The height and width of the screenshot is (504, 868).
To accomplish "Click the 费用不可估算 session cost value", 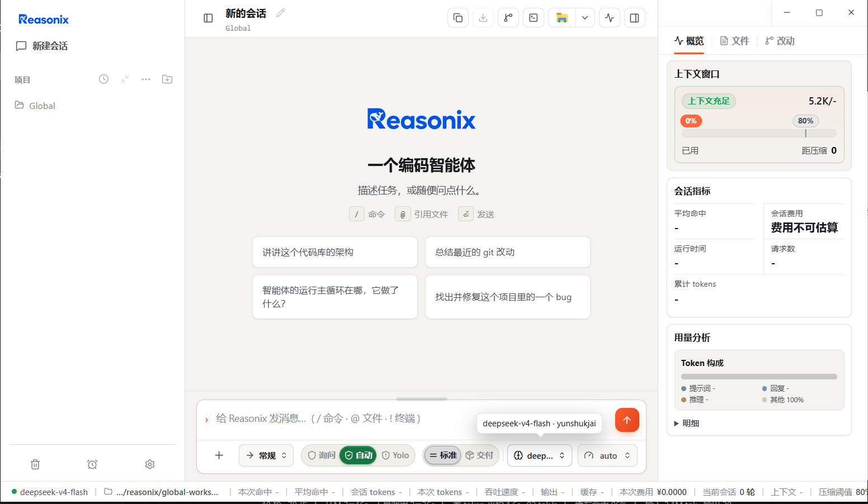I will pos(804,227).
